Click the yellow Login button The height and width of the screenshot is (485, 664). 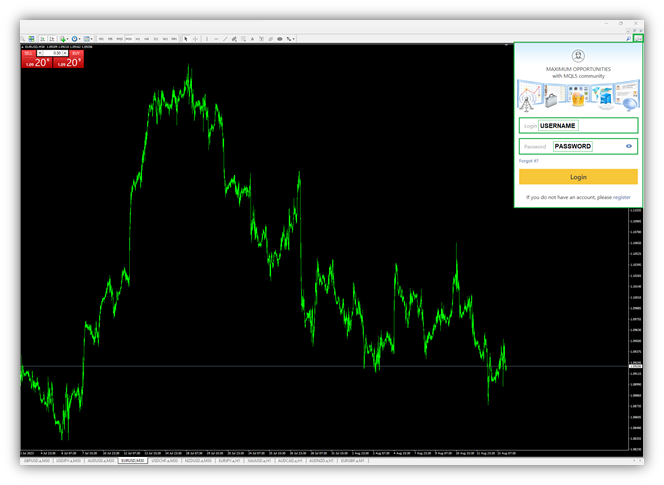coord(578,177)
